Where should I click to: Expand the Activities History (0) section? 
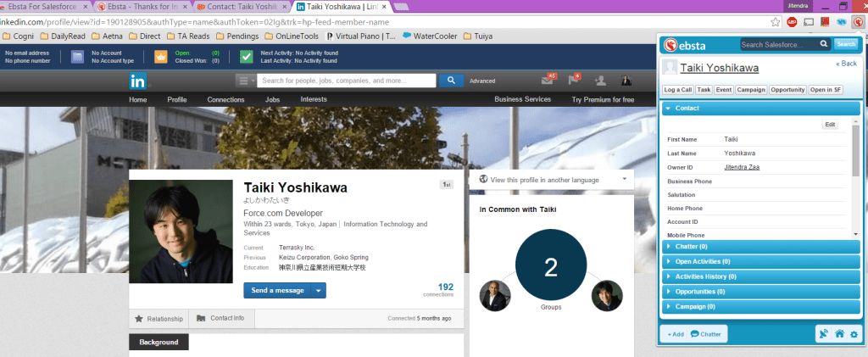[x=760, y=276]
